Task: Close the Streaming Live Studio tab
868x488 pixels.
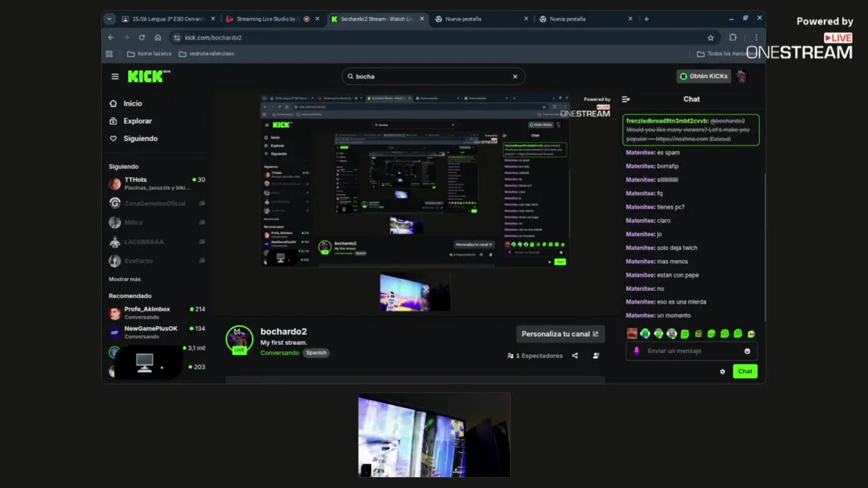Action: (x=317, y=19)
